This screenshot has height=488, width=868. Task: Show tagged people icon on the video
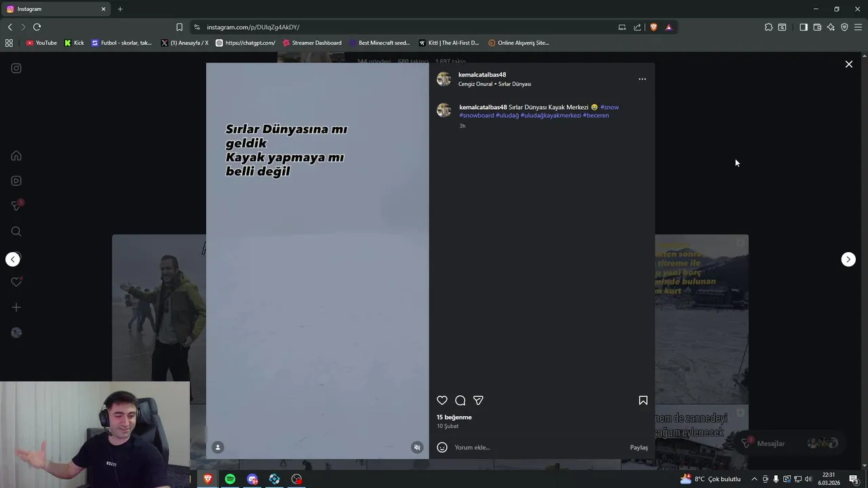(218, 447)
